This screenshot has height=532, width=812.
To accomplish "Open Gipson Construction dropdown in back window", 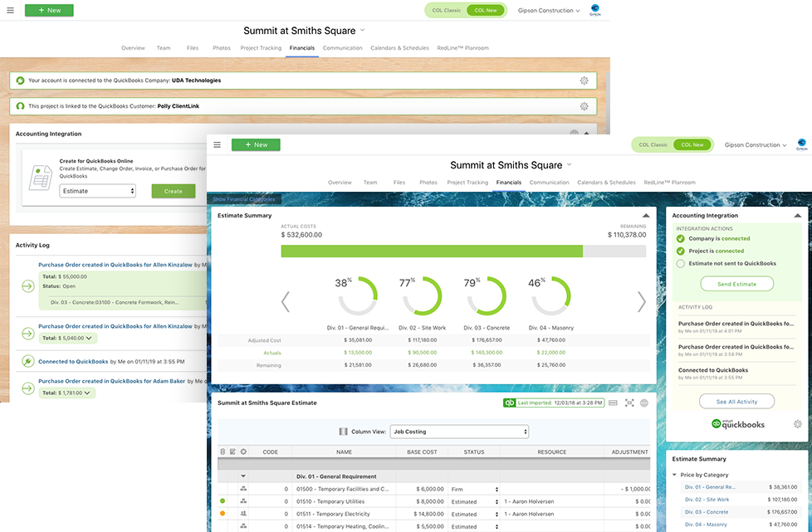I will point(549,10).
